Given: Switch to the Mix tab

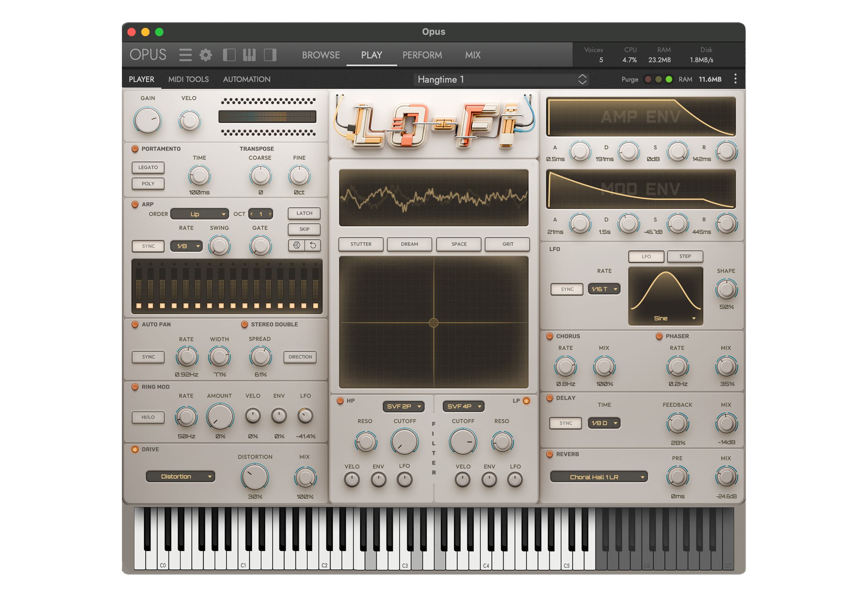Looking at the screenshot, I should pos(472,55).
